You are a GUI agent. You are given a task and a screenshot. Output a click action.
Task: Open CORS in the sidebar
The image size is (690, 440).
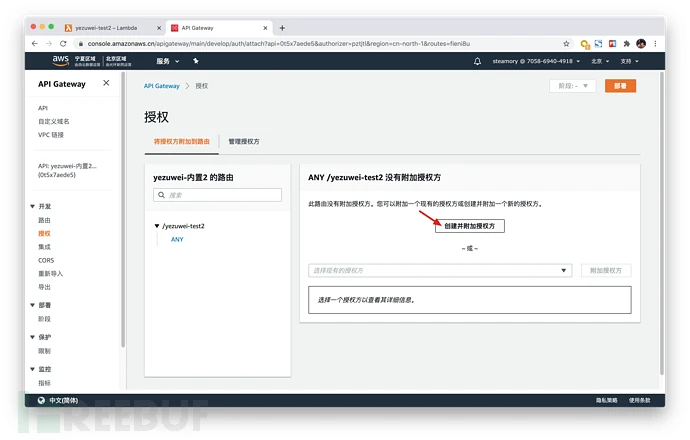[x=46, y=260]
